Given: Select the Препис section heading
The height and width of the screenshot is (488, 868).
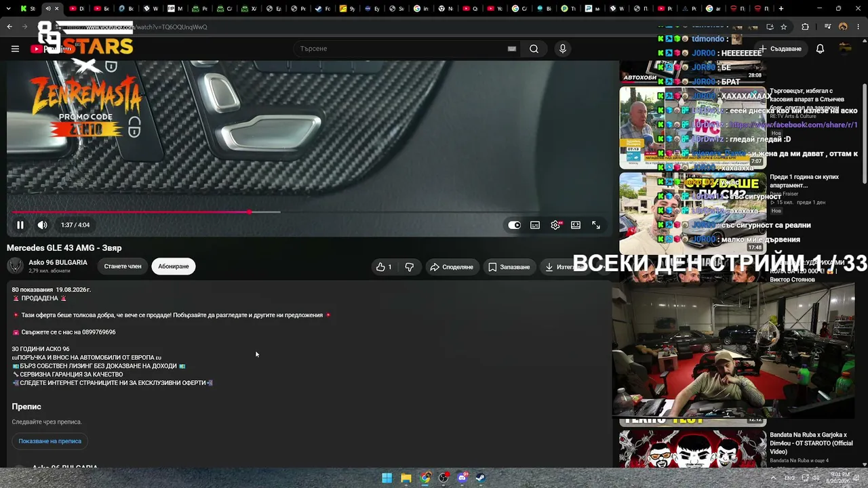Looking at the screenshot, I should (x=26, y=407).
